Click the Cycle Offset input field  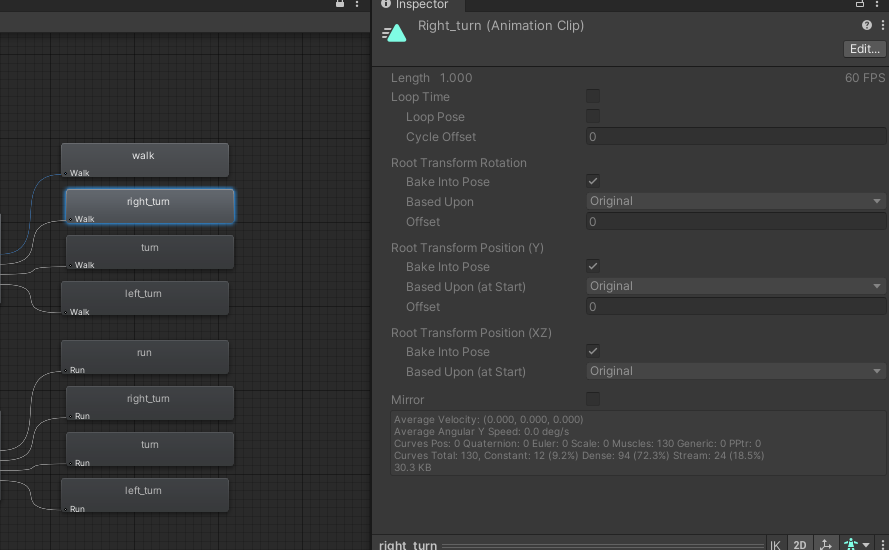tap(736, 137)
